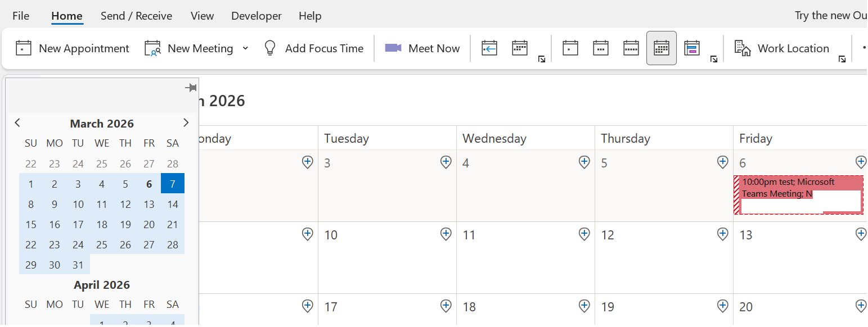The image size is (868, 327).
Task: Create a New Appointment
Action: [x=72, y=48]
